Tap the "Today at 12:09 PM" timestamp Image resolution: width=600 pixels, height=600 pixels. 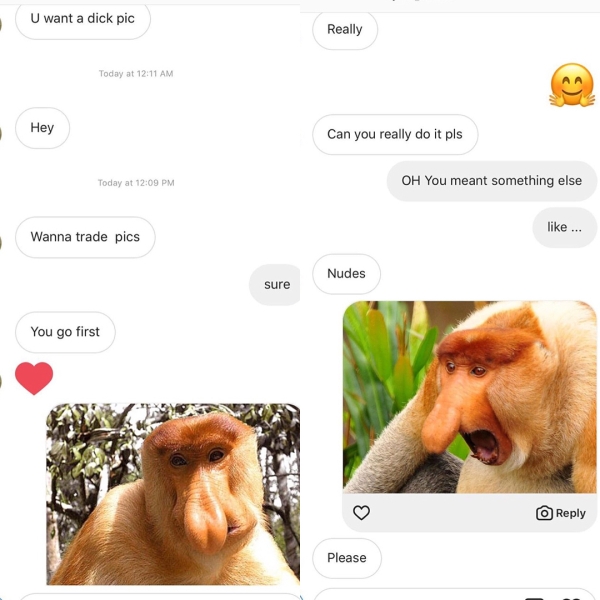136,183
